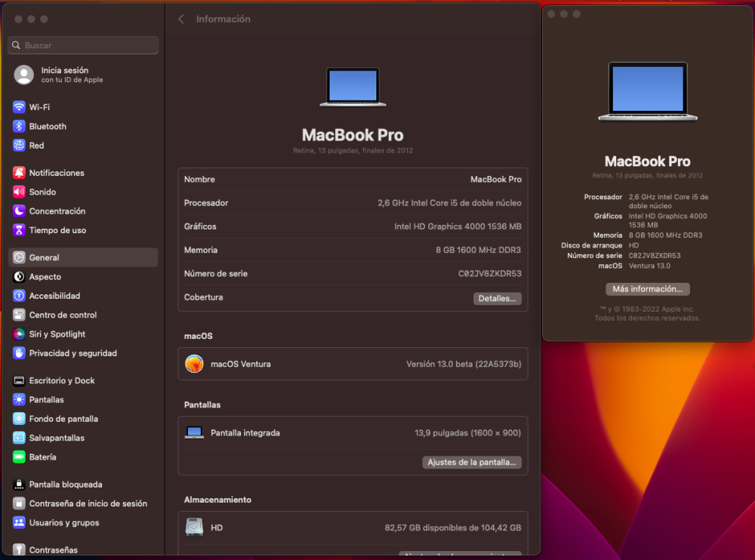This screenshot has width=755, height=560.
Task: Click the Memoria value in About window
Action: (x=665, y=235)
